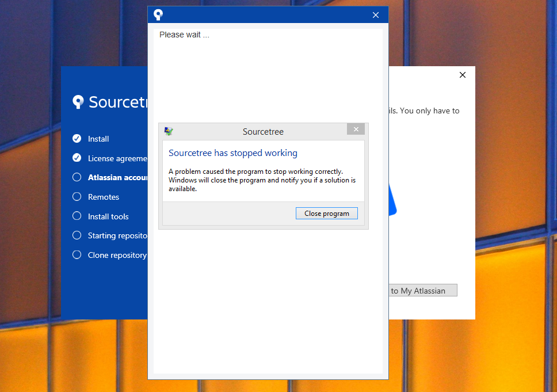The height and width of the screenshot is (392, 557).
Task: Click the 'You only have to' text in the installer
Action: click(x=429, y=111)
